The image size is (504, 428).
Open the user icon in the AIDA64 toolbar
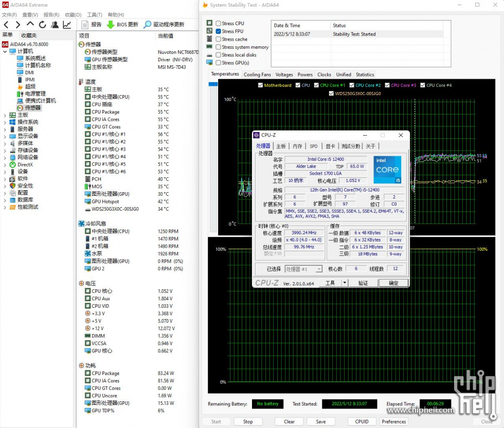(55, 25)
